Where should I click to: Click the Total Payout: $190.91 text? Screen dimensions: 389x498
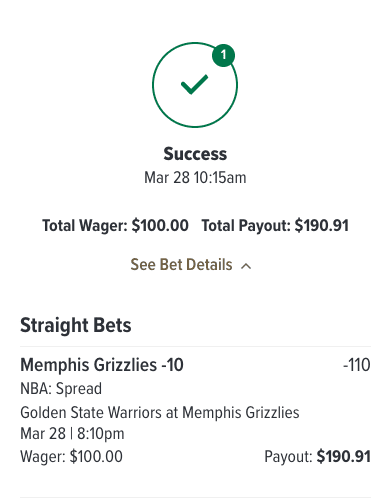point(275,225)
